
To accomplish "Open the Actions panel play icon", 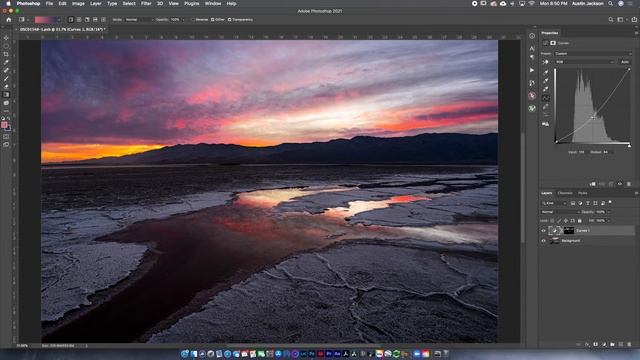I will click(532, 70).
